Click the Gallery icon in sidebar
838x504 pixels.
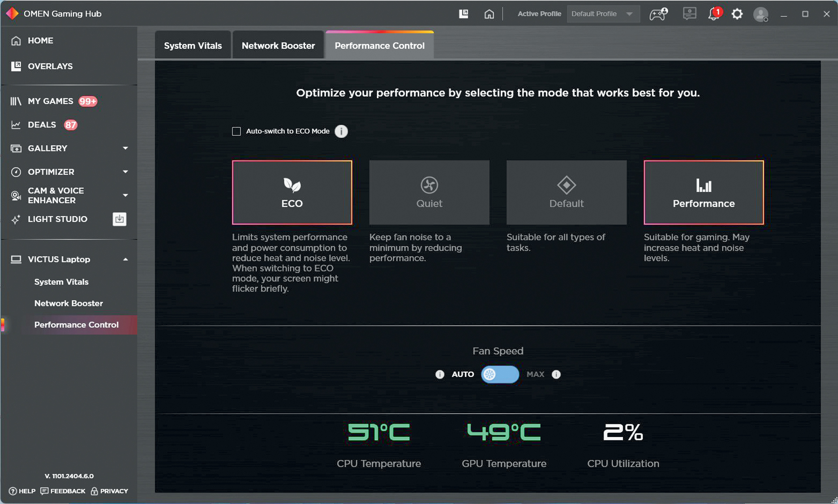[16, 148]
